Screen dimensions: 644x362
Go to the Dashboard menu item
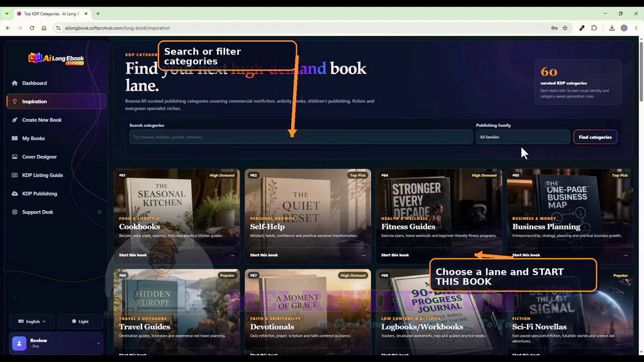tap(56, 83)
